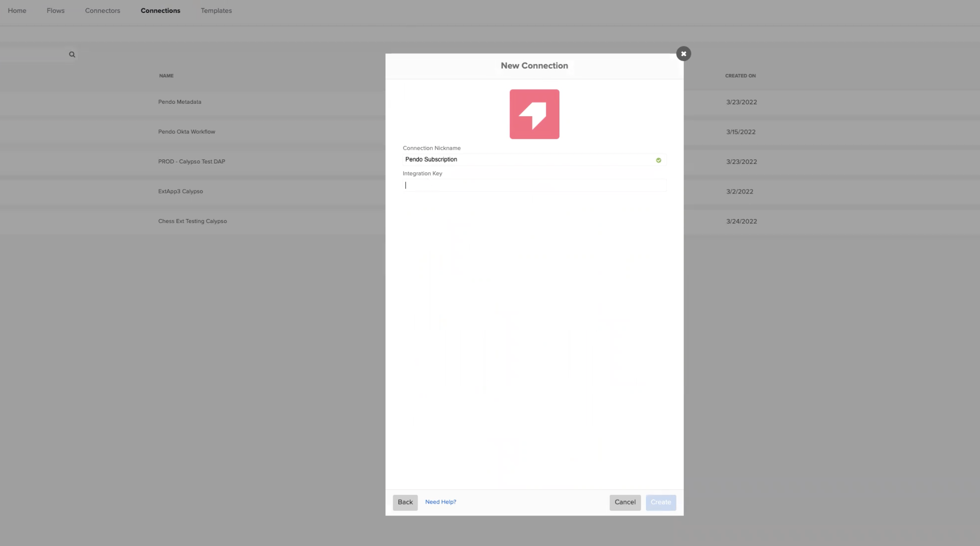Image resolution: width=980 pixels, height=546 pixels.
Task: Switch to the Connectors tab
Action: pyautogui.click(x=103, y=11)
